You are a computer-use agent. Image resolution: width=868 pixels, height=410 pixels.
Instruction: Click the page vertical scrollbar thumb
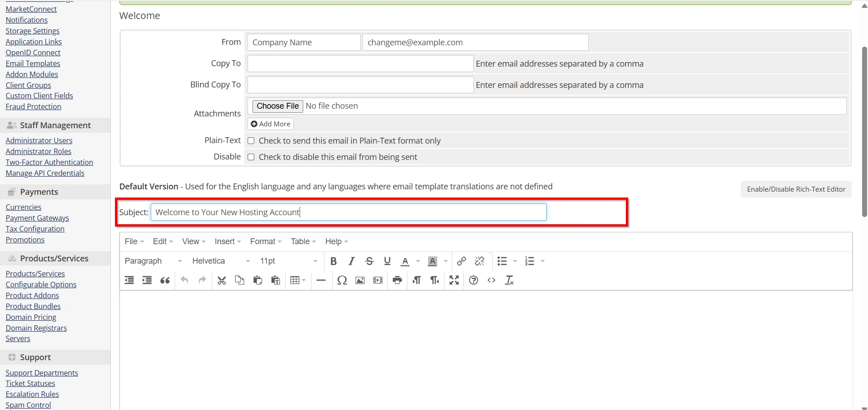point(864,131)
